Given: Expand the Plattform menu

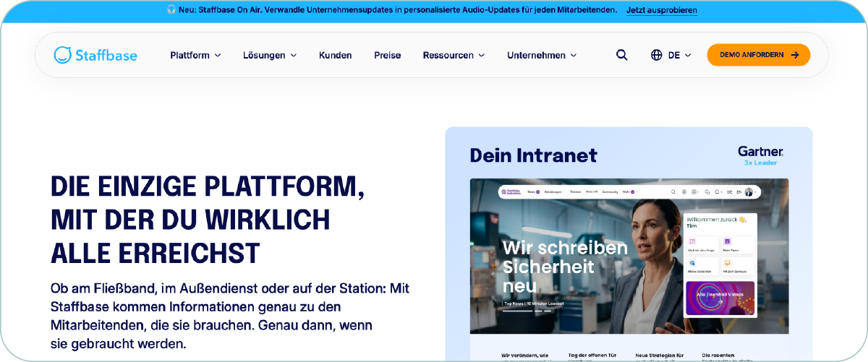Looking at the screenshot, I should tap(195, 55).
